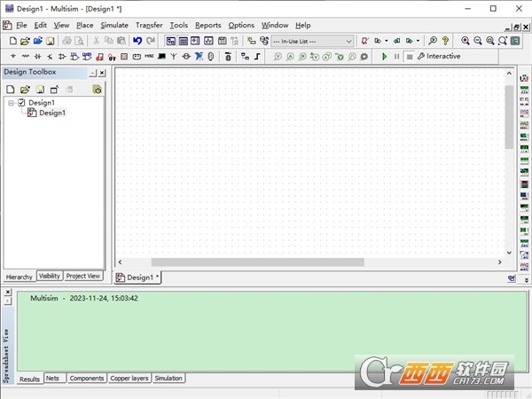Open the Options menu

point(241,25)
